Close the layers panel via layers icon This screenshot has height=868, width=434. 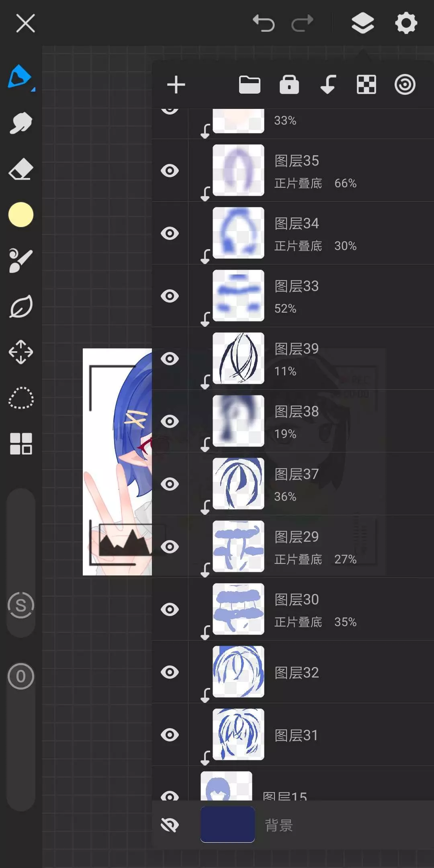[362, 23]
